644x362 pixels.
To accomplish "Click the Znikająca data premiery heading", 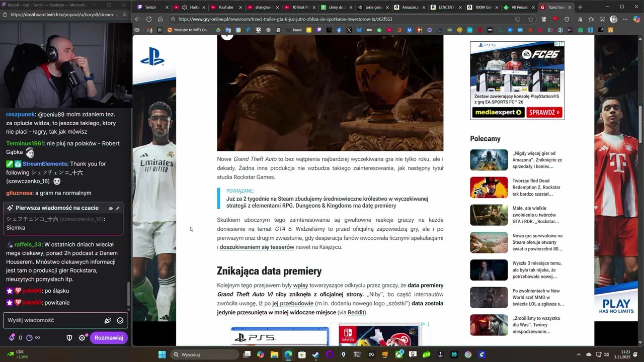I will tap(269, 271).
